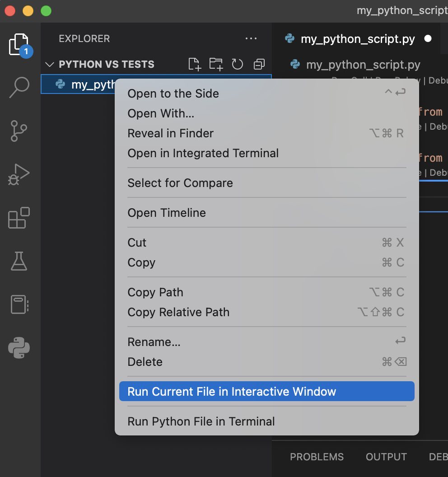
Task: Click unsaved dot on my_python_script.py tab
Action: click(x=428, y=39)
